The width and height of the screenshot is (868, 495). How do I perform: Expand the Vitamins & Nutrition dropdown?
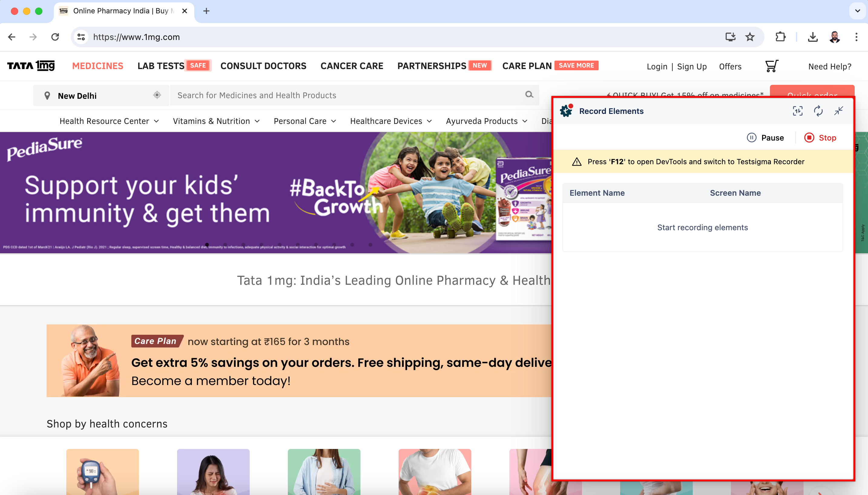(216, 121)
